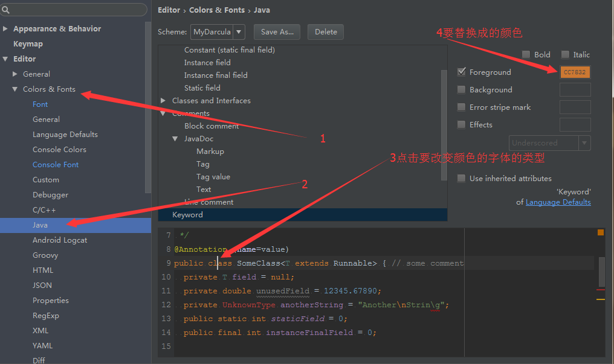Open Debugger color settings
The image size is (614, 364).
[50, 195]
